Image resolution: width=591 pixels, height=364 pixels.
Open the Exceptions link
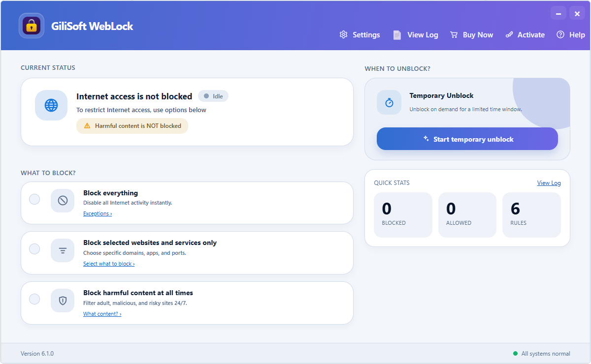[x=98, y=213]
